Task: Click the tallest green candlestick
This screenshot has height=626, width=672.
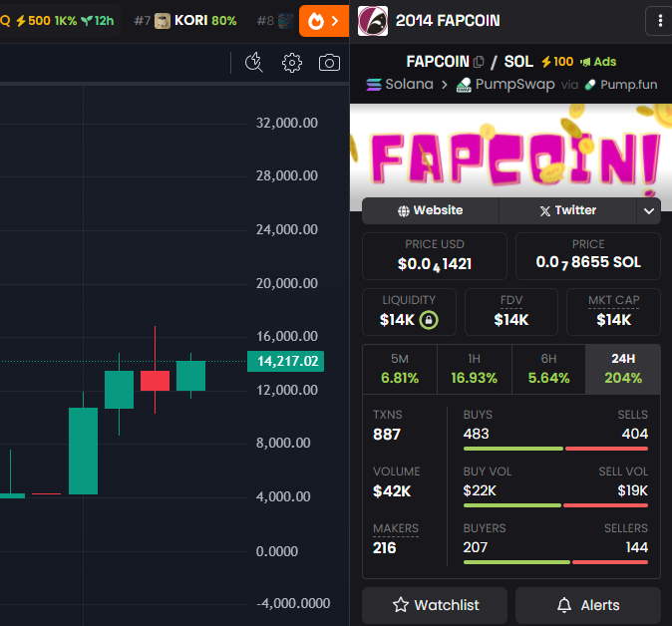Action: [83, 451]
